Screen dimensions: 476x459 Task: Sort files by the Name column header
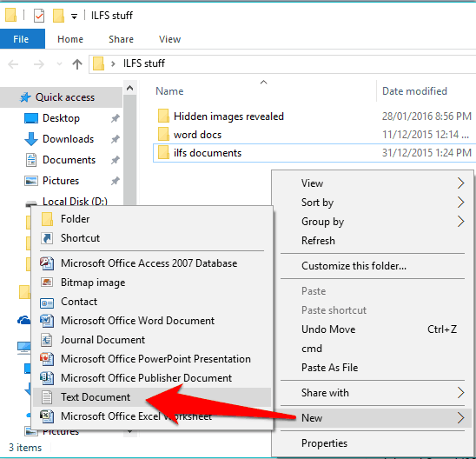tap(169, 91)
